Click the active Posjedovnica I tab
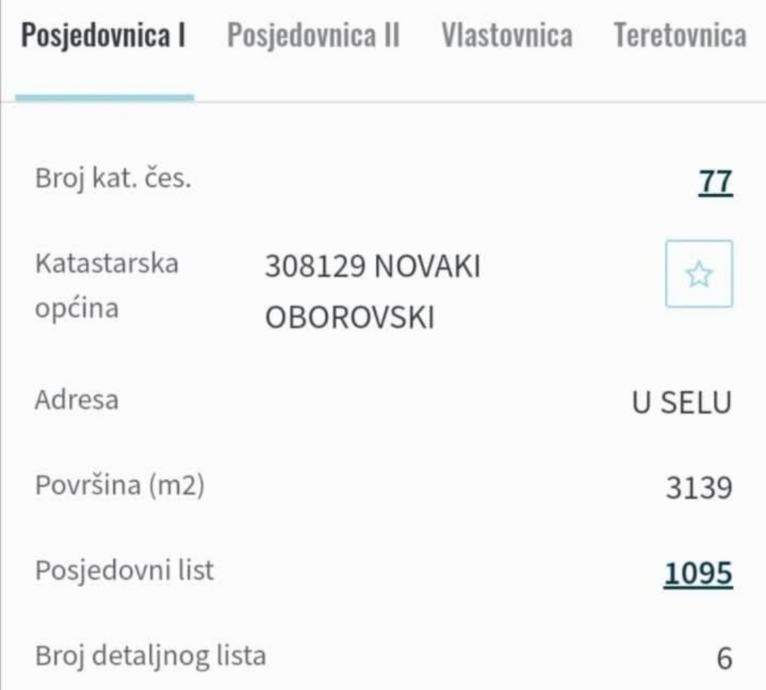The image size is (766, 690). click(104, 36)
